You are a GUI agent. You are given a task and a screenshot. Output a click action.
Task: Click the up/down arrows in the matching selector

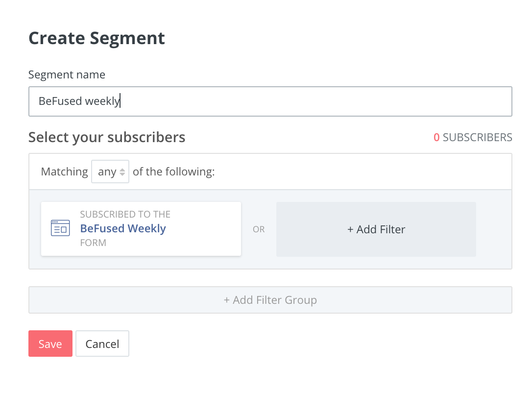point(121,171)
